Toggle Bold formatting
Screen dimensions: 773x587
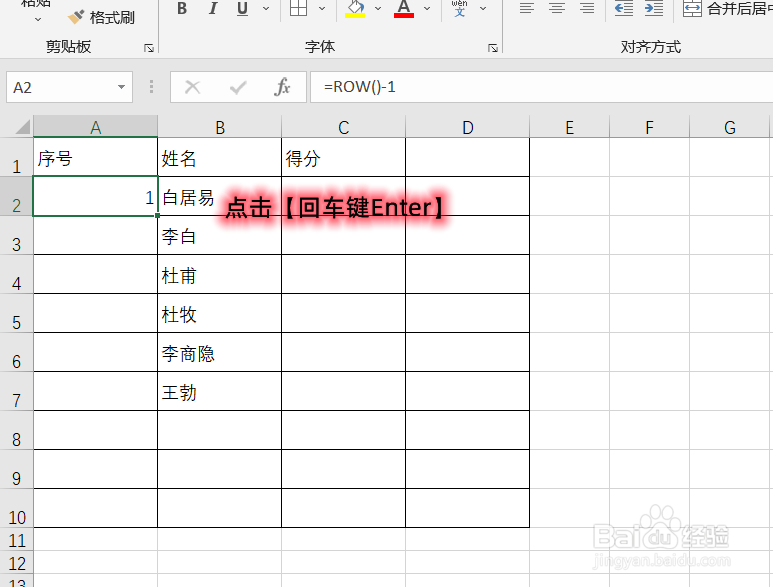coord(182,8)
